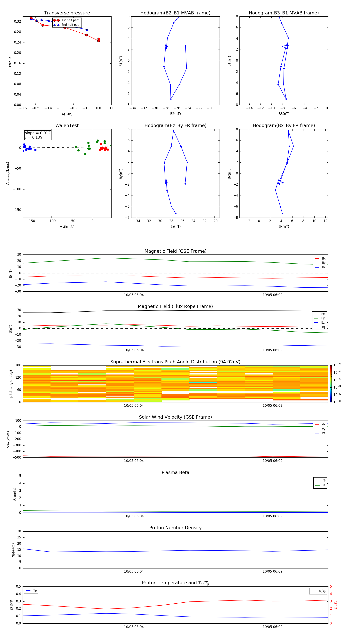Viewport: 351px width, 644px height.
Task: Click the |B| entry in Flux Rope legend
Action: tap(320, 327)
